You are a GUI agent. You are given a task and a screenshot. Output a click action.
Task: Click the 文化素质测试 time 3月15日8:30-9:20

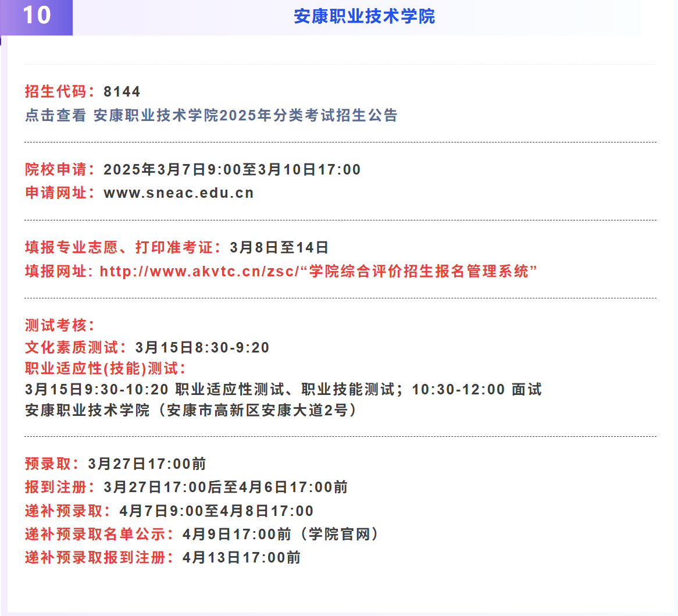[202, 347]
